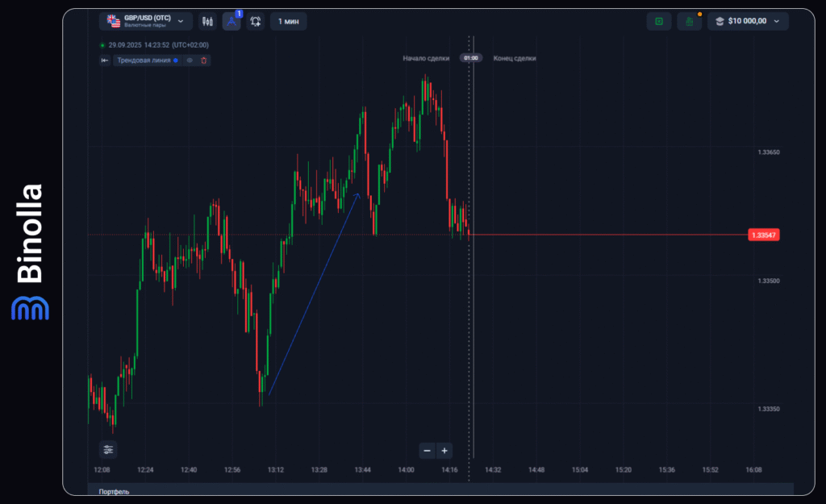Click the graduation cap demo account icon
The width and height of the screenshot is (826, 504).
coord(720,21)
